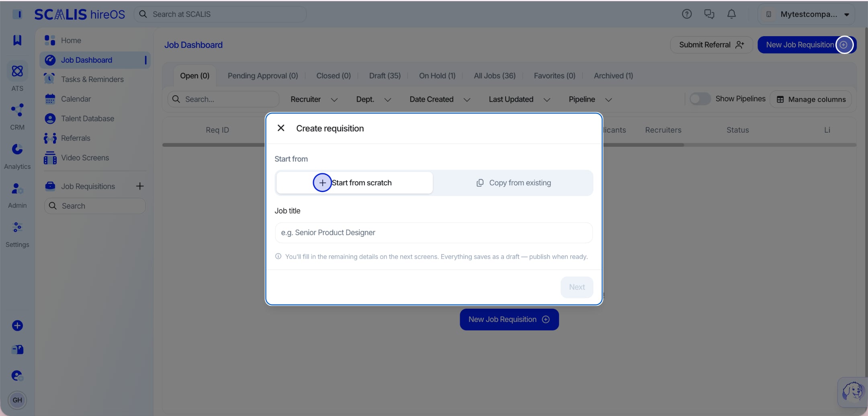868x416 pixels.
Task: Switch to Pending Approval (0) tab
Action: pyautogui.click(x=263, y=76)
